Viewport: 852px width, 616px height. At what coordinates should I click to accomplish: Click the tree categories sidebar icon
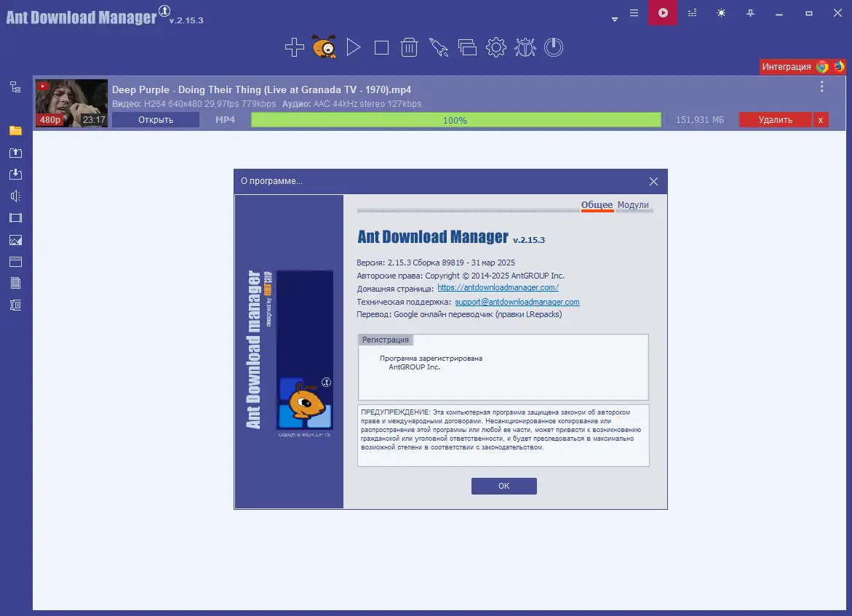[x=16, y=87]
